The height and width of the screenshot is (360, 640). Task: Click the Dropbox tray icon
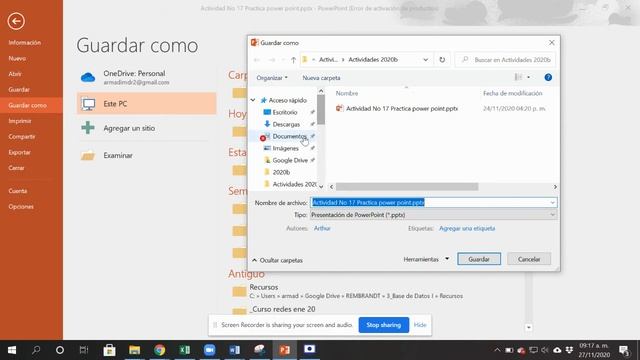(569, 350)
